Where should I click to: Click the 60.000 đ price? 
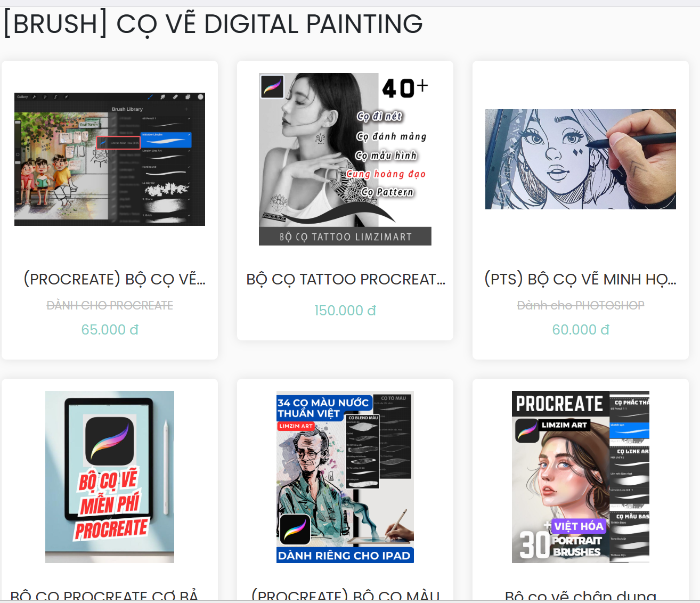[x=581, y=330]
